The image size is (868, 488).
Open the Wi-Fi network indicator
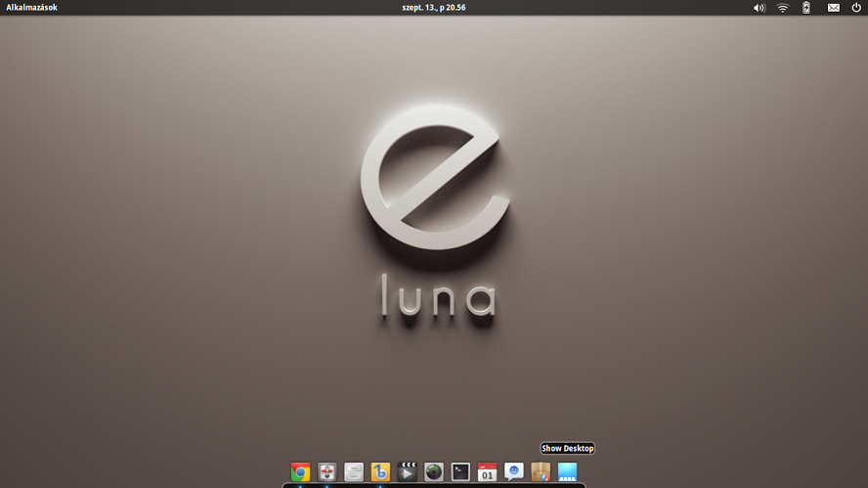(782, 8)
